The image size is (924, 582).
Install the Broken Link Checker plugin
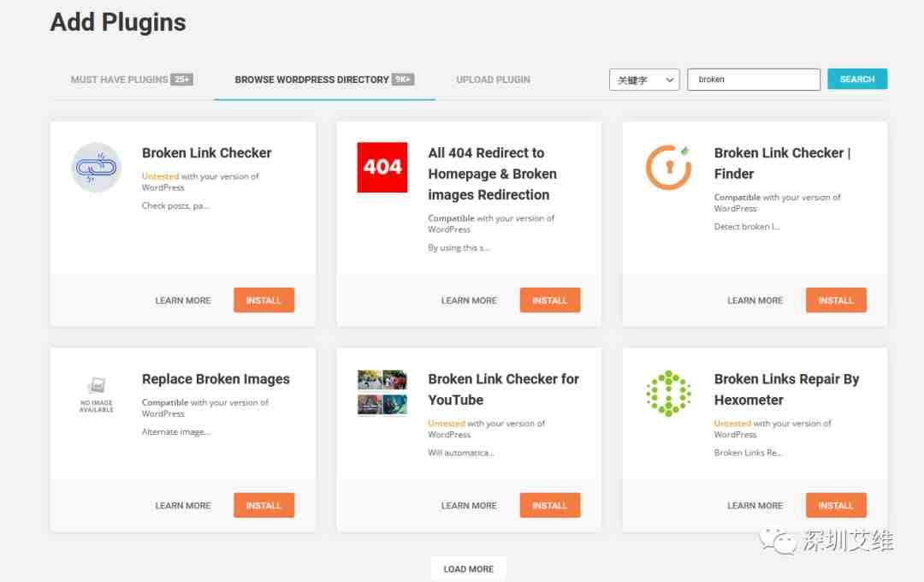(x=264, y=300)
